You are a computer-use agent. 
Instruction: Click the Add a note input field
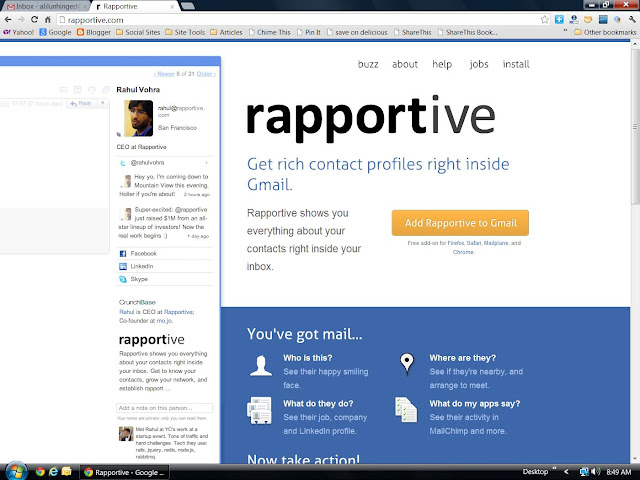click(164, 408)
